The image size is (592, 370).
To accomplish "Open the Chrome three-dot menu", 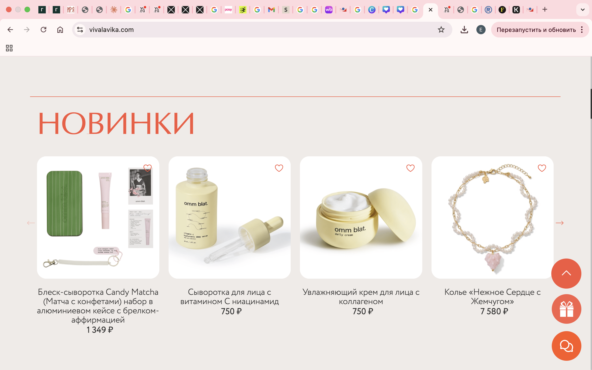I will 582,29.
